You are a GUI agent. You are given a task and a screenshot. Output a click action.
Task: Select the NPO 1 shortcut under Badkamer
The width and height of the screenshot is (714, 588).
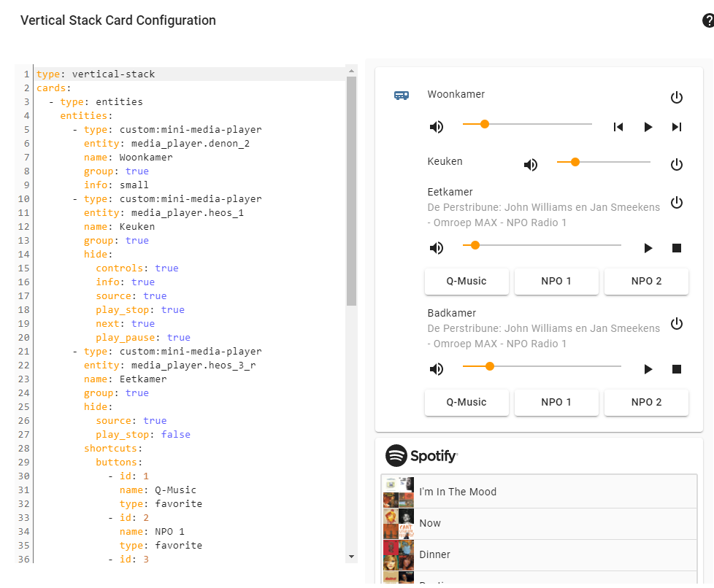pyautogui.click(x=556, y=402)
